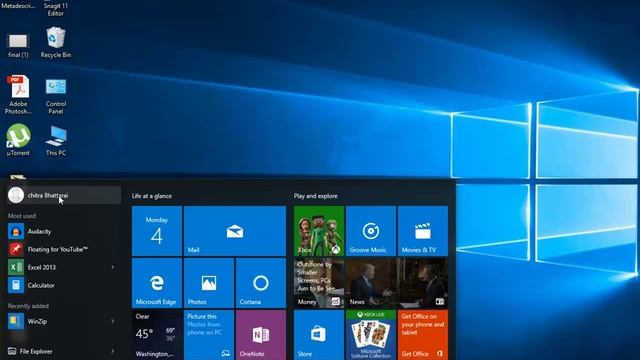The image size is (640, 360).
Task: Open the Store tile
Action: (319, 335)
